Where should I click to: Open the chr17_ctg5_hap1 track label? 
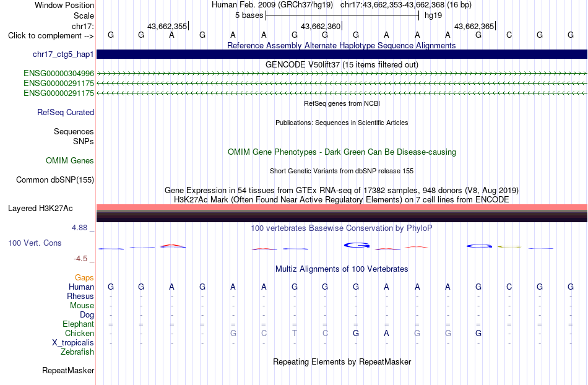click(63, 54)
